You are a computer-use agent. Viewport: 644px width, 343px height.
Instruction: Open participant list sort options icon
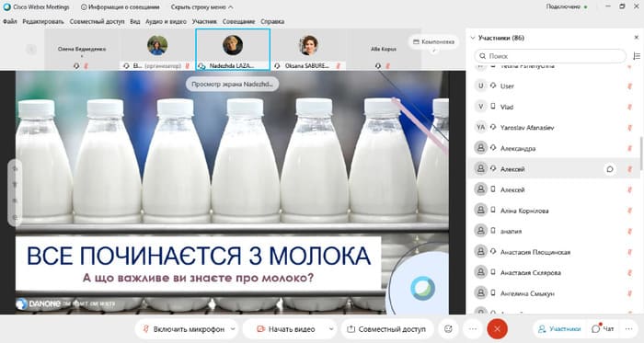[637, 56]
